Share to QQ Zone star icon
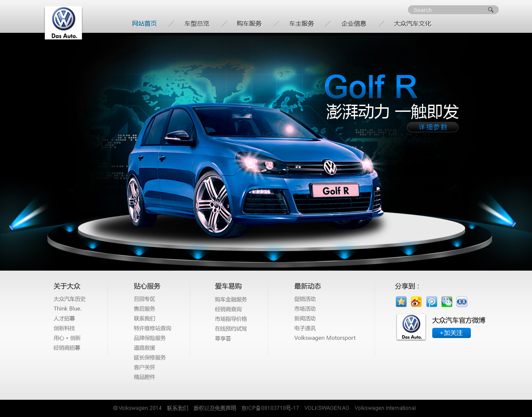This screenshot has height=417, width=532. [x=401, y=302]
